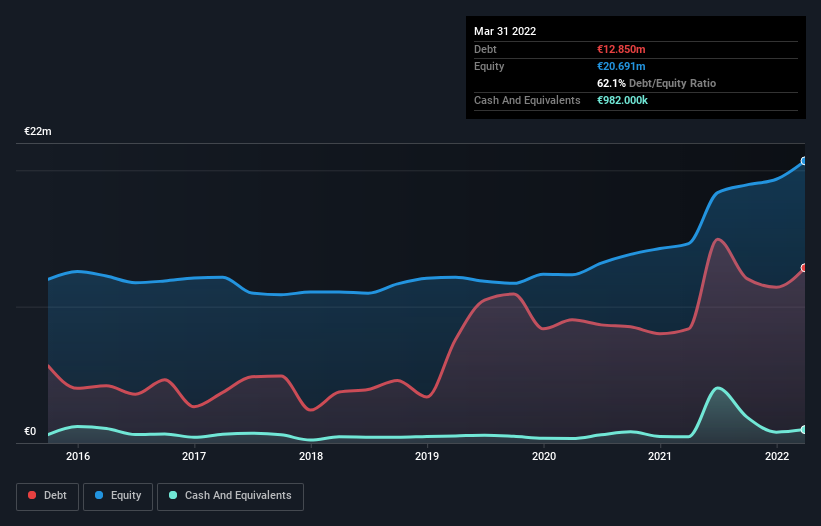
Task: Click the 2021 x-axis label
Action: tap(660, 456)
